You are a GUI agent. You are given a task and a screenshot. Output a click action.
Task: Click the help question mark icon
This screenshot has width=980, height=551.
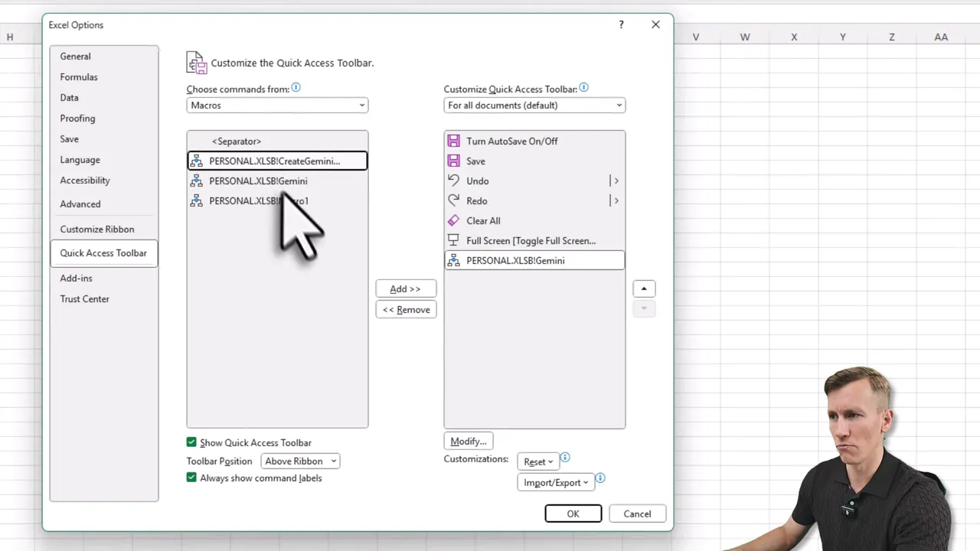(x=621, y=24)
